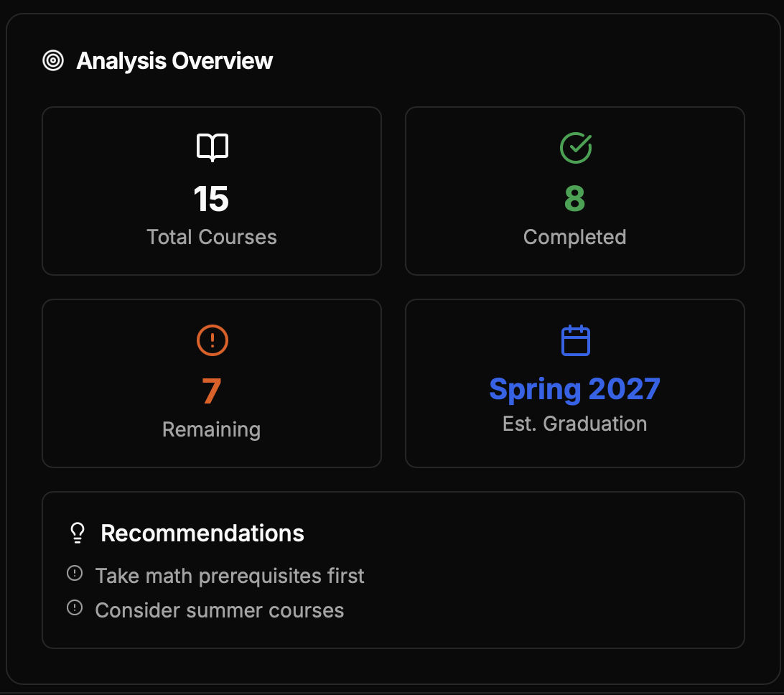
Task: Select the open book Total Courses icon
Action: pyautogui.click(x=212, y=147)
